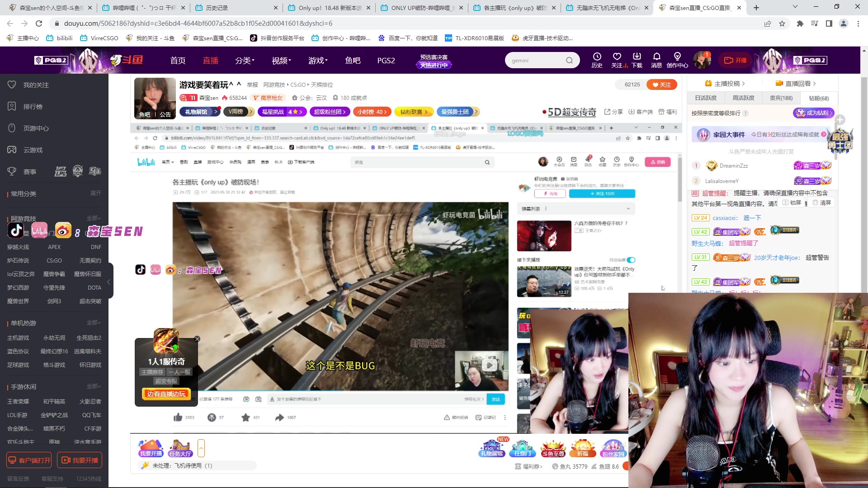Image resolution: width=868 pixels, height=488 pixels.
Task: Click the embedded bilibili page scrollbar
Action: (x=679, y=180)
